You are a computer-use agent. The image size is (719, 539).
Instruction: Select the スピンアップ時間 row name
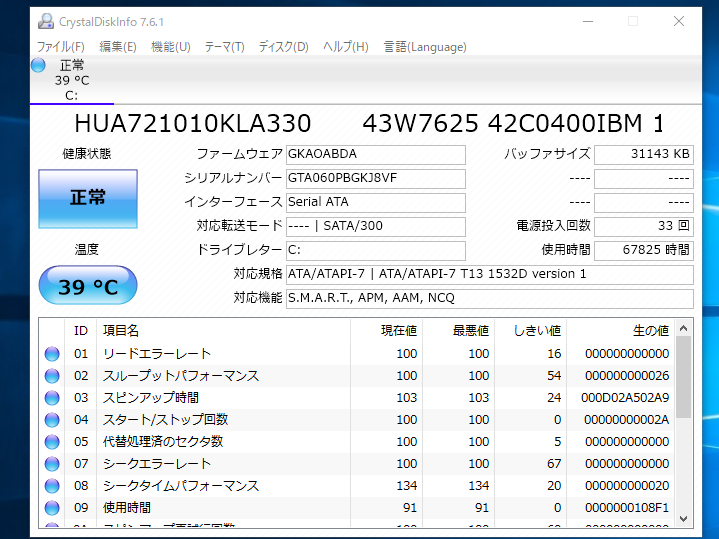pos(150,398)
